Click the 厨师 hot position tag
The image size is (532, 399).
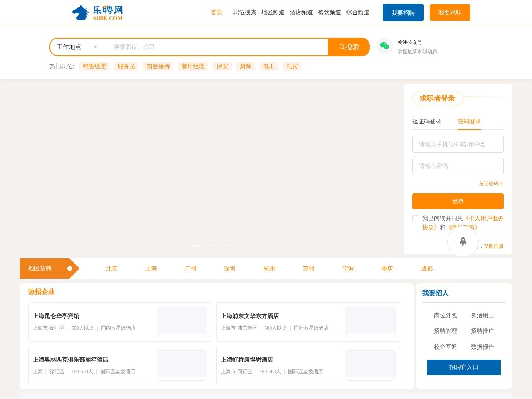tap(245, 66)
